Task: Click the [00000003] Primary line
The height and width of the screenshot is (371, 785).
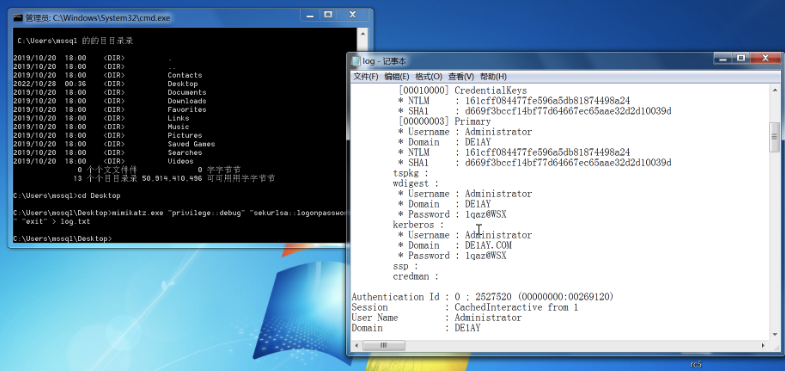Action: (x=444, y=122)
